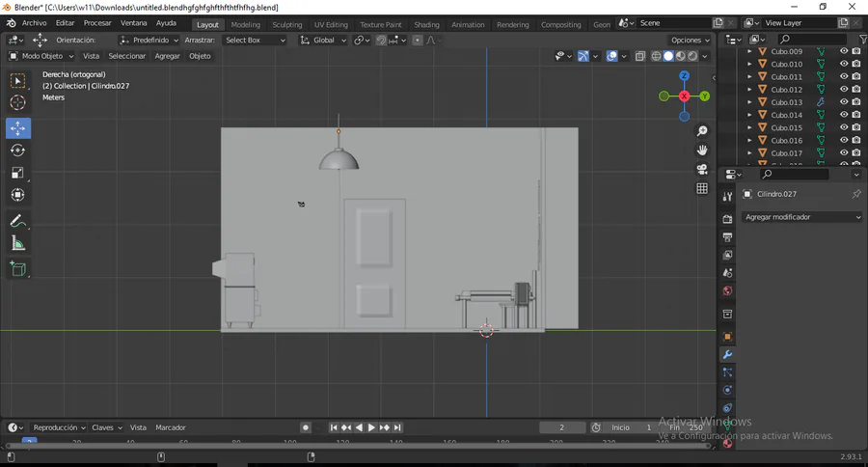Screen dimensions: 868x467
Task: Activate the Move tool
Action: click(18, 128)
